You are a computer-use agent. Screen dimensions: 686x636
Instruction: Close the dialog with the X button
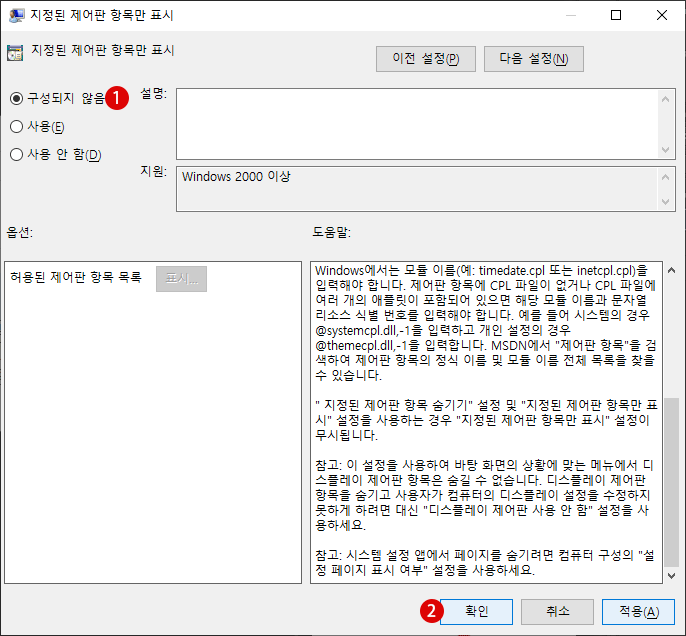click(662, 15)
